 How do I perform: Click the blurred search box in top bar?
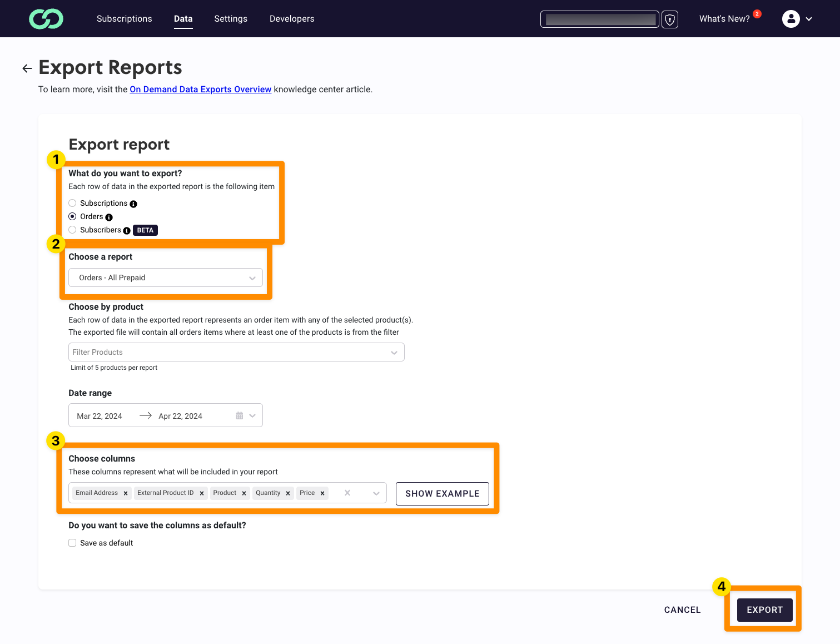600,19
